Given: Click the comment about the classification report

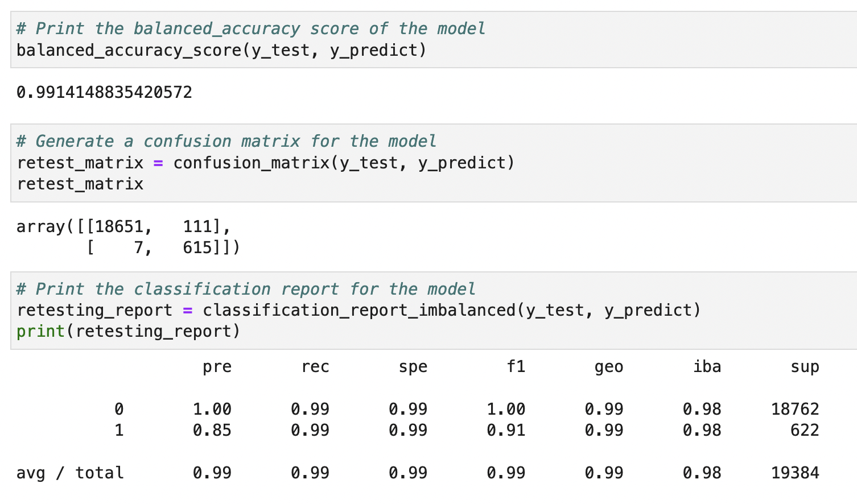Looking at the screenshot, I should click(245, 289).
